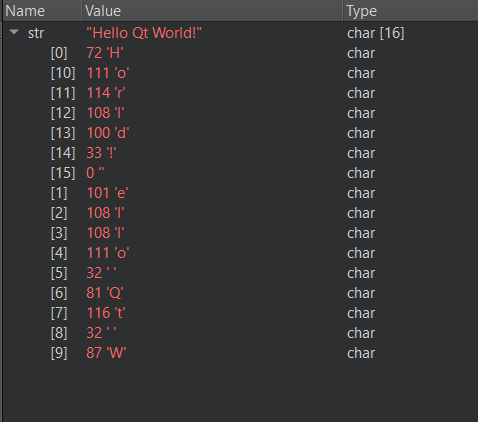This screenshot has height=422, width=478.
Task: Select array element [15] null terminator row
Action: tap(241, 173)
